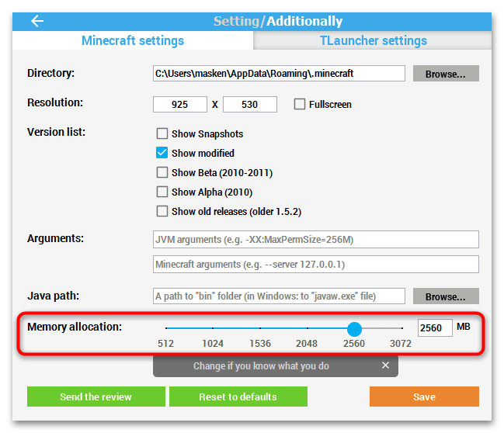Click the 'Additionally' title text
The height and width of the screenshot is (433, 504).
[304, 21]
